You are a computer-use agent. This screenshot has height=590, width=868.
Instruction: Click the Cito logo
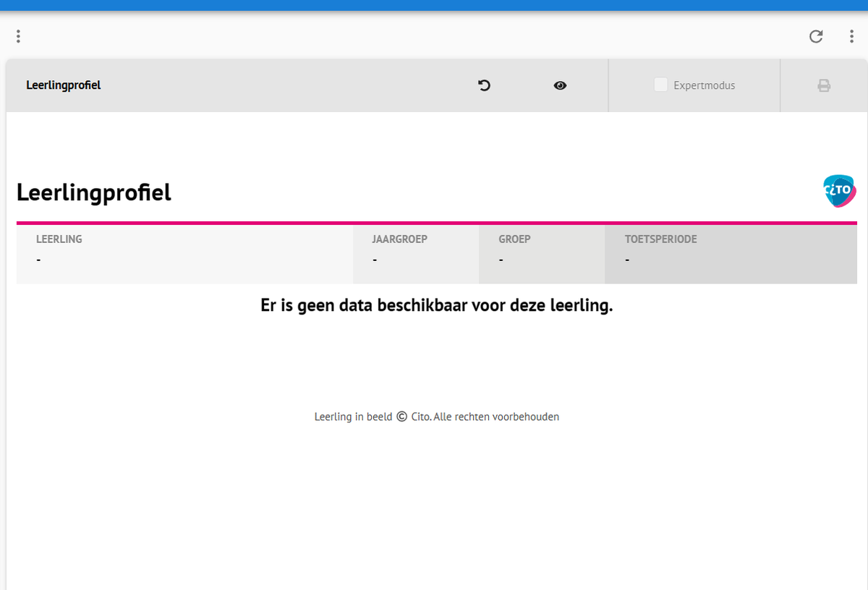[840, 191]
